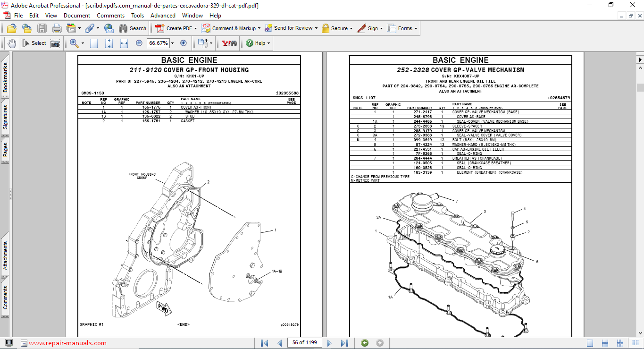
Task: Click the green Previous View arrow
Action: click(364, 343)
